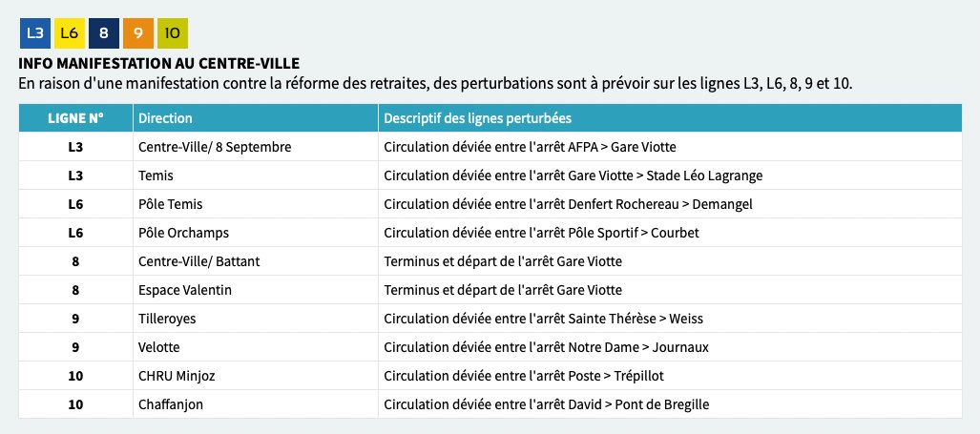
Task: Select the Tilleroyes direction cell
Action: coord(256,319)
